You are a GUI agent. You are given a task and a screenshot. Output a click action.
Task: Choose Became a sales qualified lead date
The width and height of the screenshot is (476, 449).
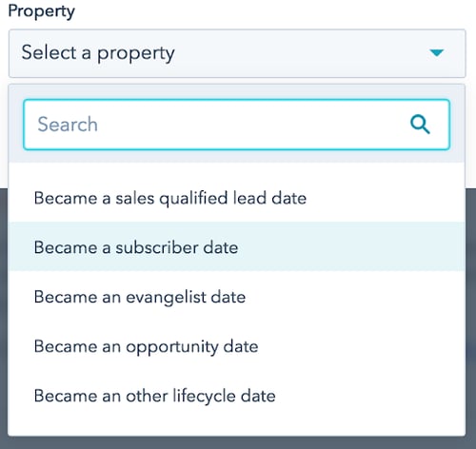236,198
